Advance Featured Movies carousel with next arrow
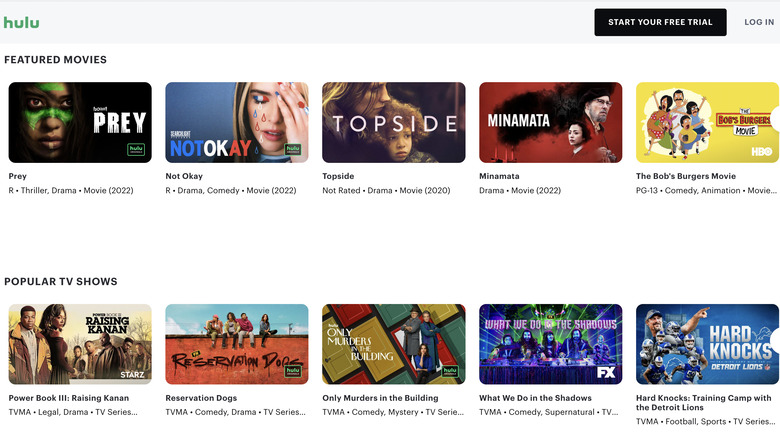 click(x=776, y=118)
